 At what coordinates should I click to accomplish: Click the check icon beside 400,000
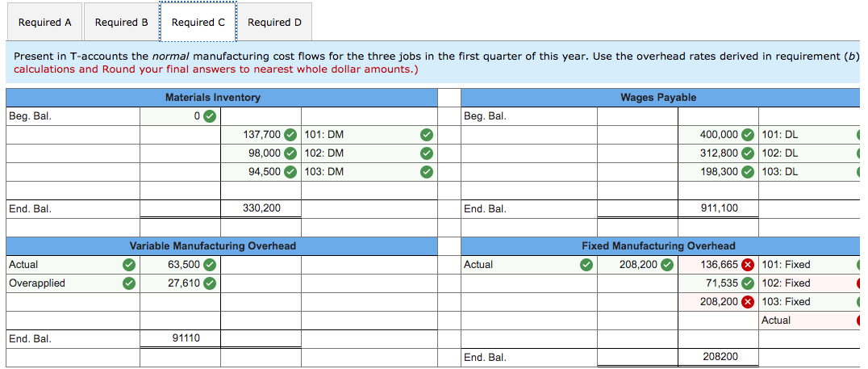pos(747,135)
